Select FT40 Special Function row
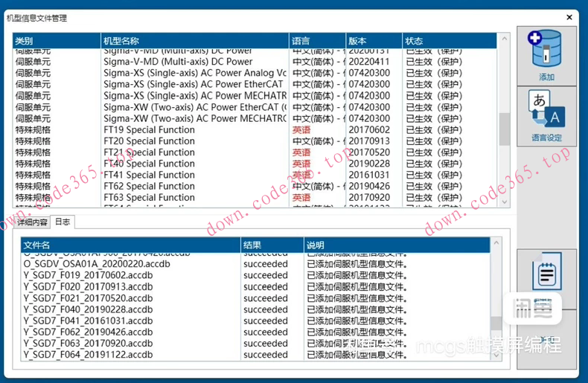588x383 pixels. coord(255,164)
